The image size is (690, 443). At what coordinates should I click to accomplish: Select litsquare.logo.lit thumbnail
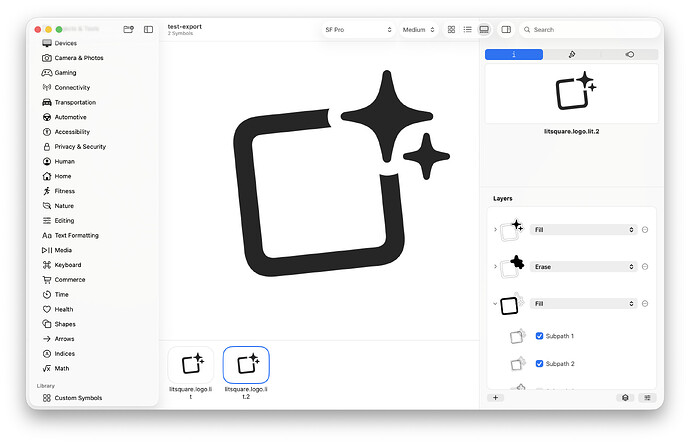[x=191, y=365]
